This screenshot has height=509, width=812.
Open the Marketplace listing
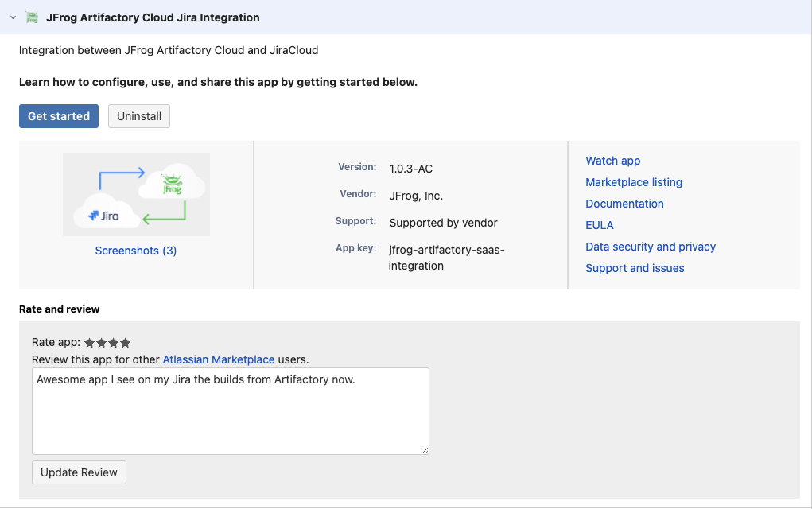click(633, 182)
